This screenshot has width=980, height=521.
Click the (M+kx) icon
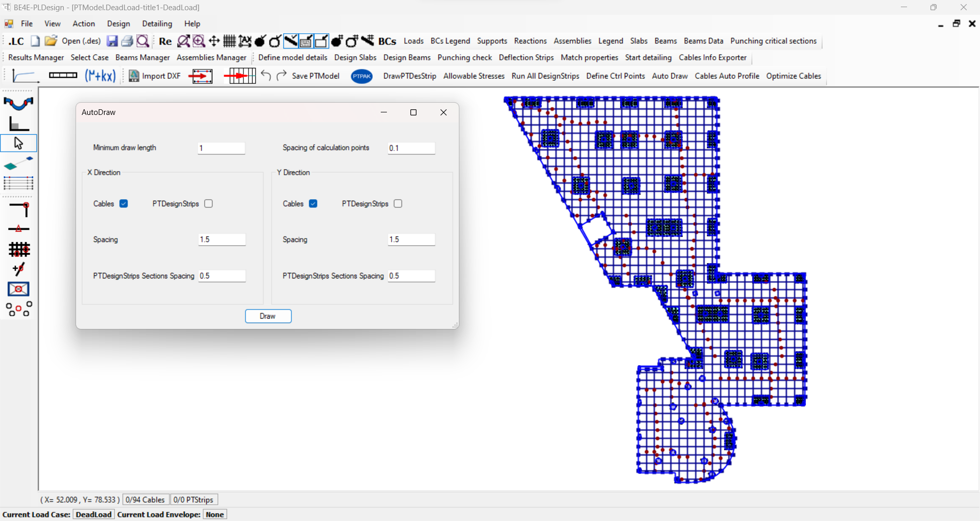pyautogui.click(x=101, y=76)
